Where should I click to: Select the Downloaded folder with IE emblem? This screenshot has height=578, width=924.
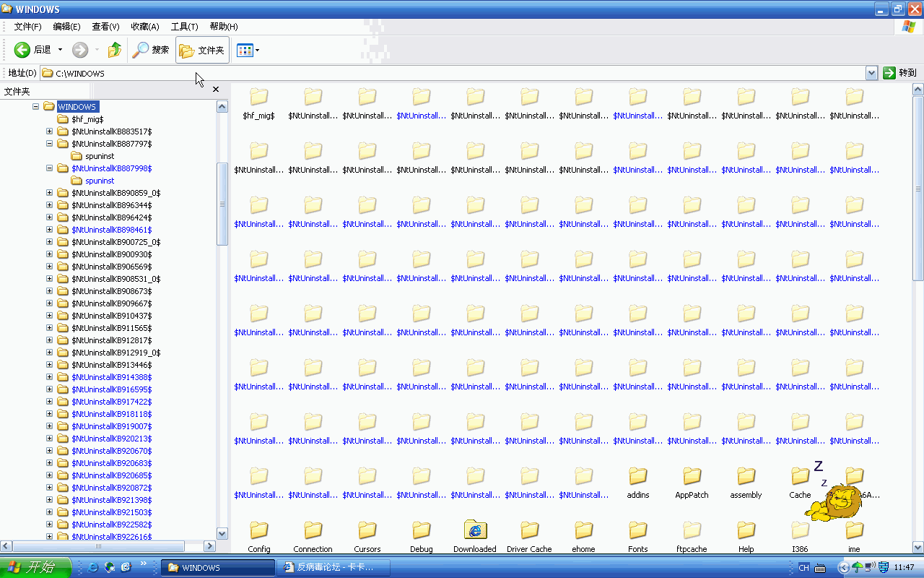[x=475, y=530]
